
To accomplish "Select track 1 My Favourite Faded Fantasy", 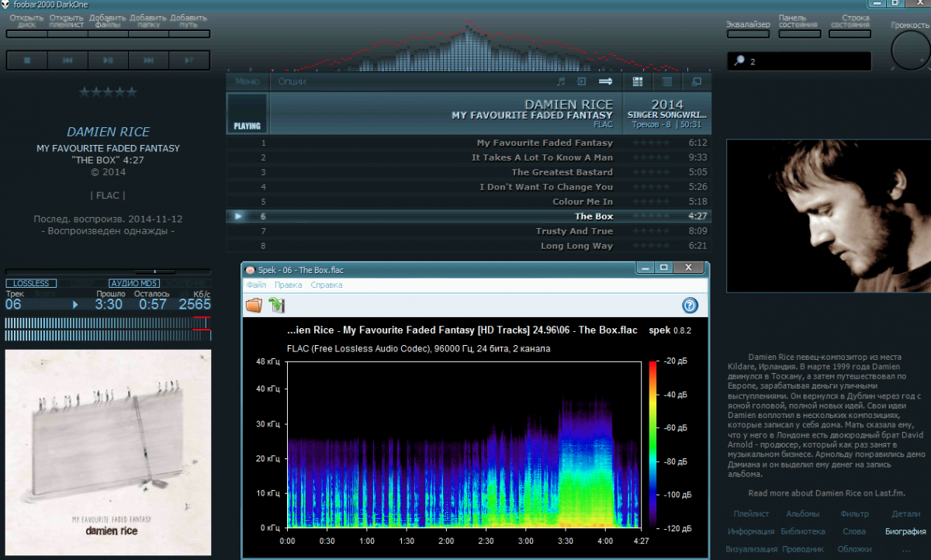I will pyautogui.click(x=469, y=143).
